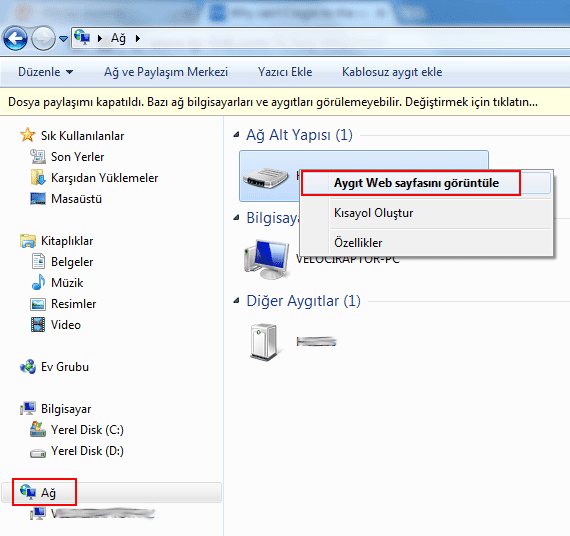Select the server tower device icon
Screen dimensions: 570x536
coord(265,342)
